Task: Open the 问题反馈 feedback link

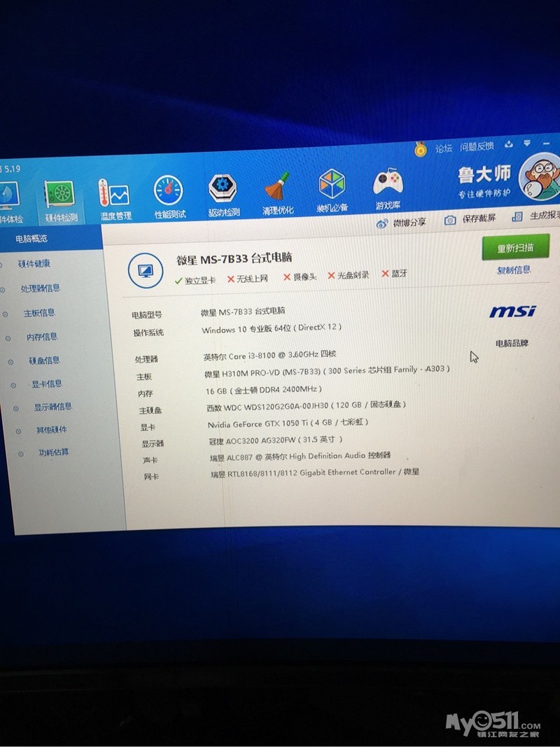Action: click(477, 146)
